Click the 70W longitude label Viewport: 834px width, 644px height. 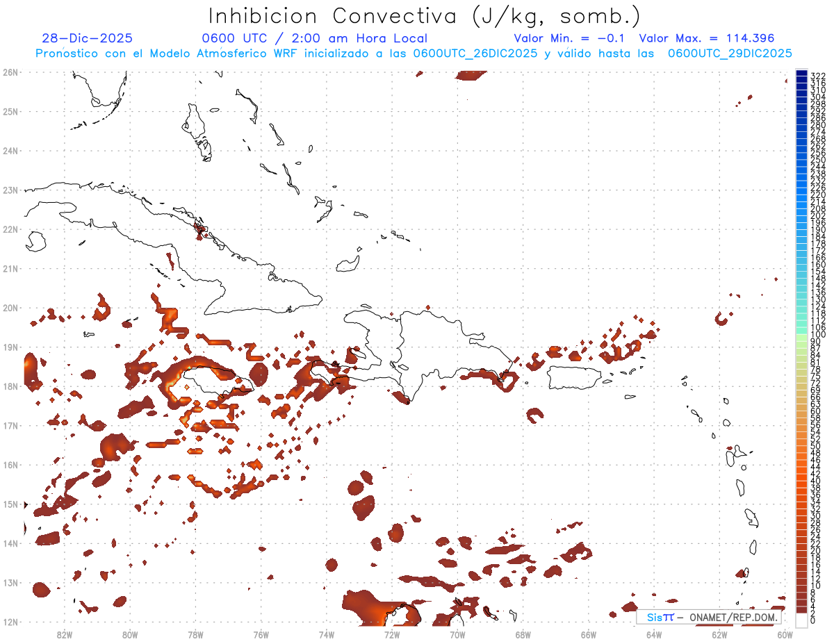pyautogui.click(x=457, y=634)
